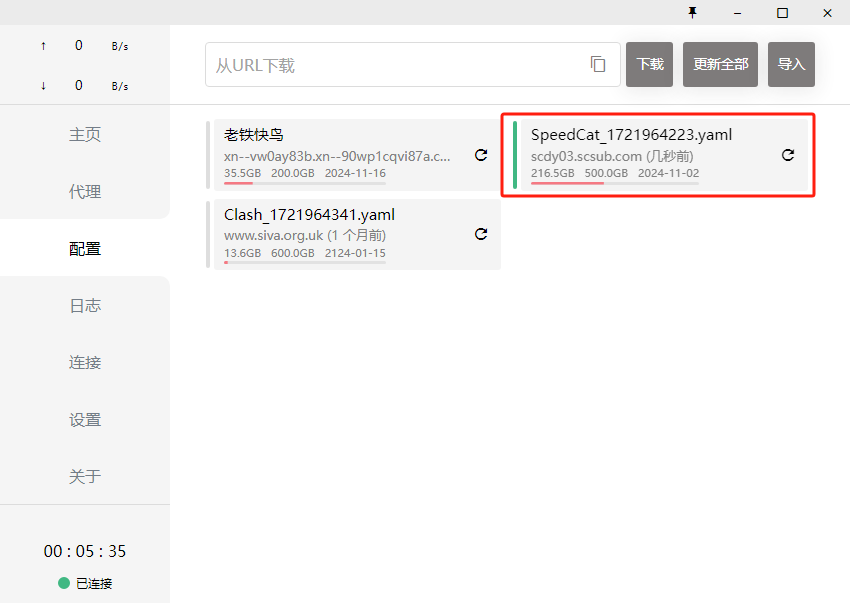Refresh the Clash_1721964341.yaml profile
The image size is (850, 603).
pyautogui.click(x=481, y=234)
